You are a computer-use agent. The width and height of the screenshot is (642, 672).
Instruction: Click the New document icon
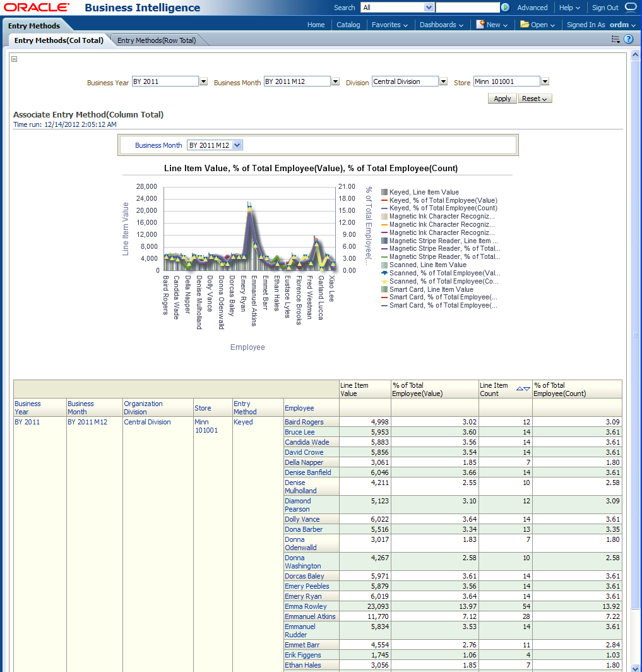tap(480, 25)
